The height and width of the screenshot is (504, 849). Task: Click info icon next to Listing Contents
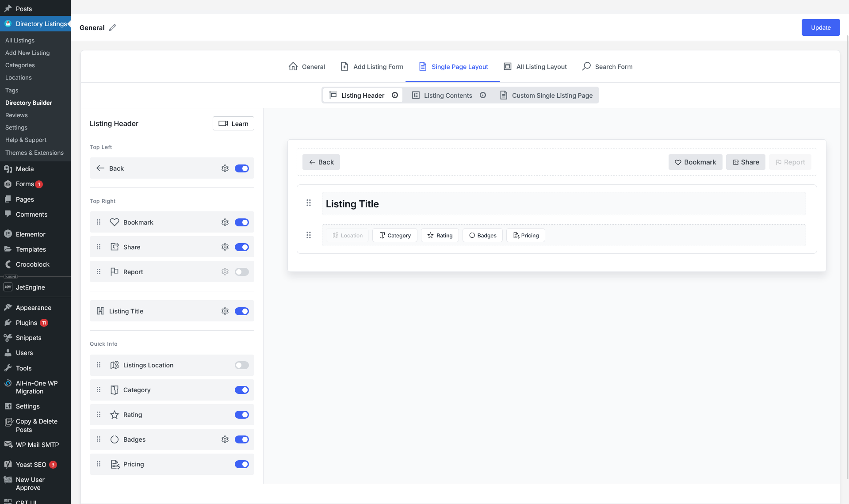pyautogui.click(x=483, y=95)
